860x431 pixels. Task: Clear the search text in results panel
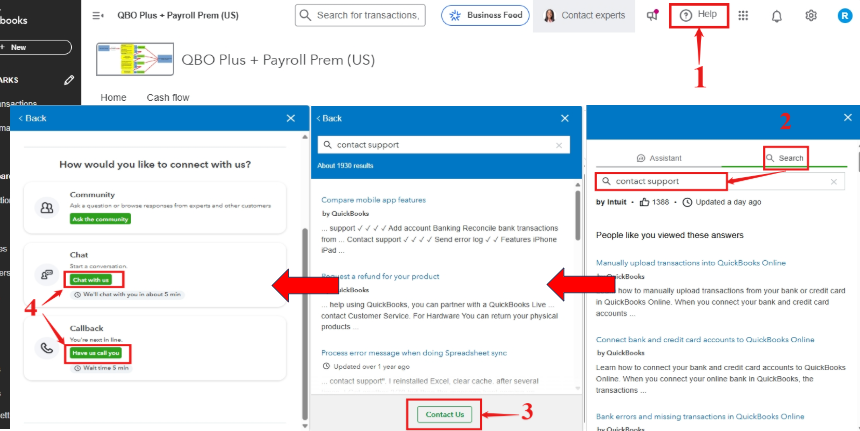(559, 145)
